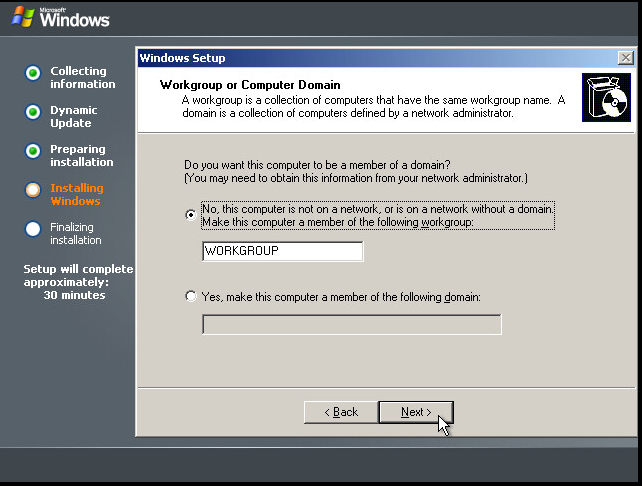Viewport: 642px width, 486px height.
Task: Click the '30 minutes' estimate text
Action: 75,295
